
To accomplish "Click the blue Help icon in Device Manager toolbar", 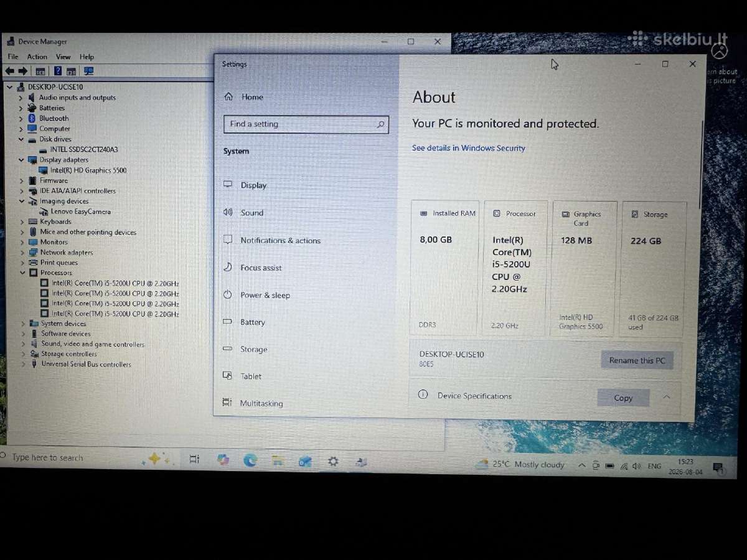I will [x=57, y=71].
